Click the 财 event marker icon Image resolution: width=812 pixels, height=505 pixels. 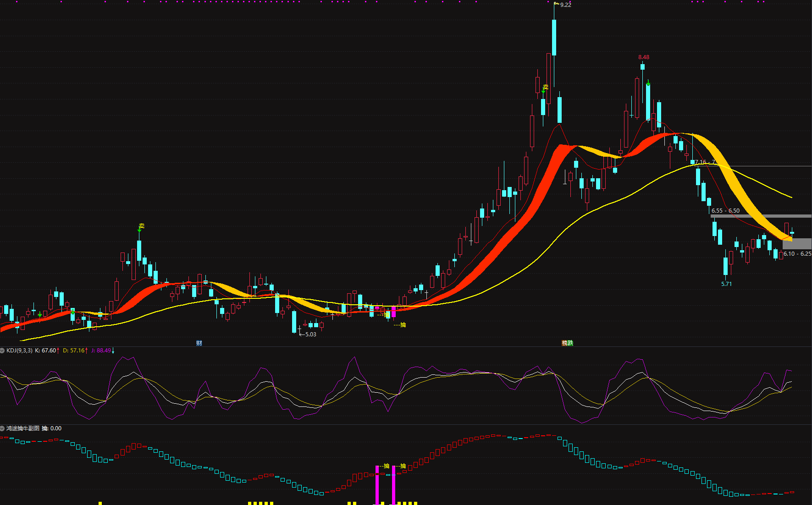click(x=199, y=343)
